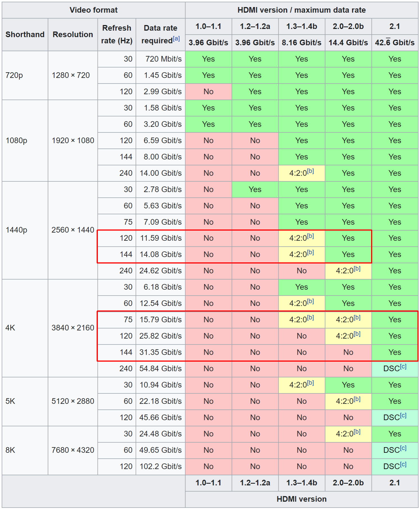Screen dimensions: 420x509
Task: Click the '240' refresh rate in the 1080p group
Action: (x=117, y=173)
